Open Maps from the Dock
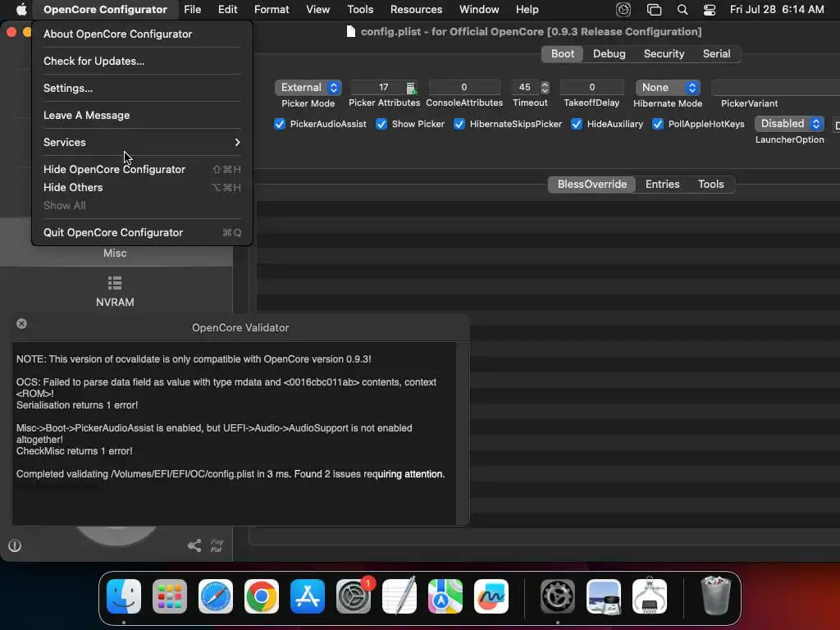840x630 pixels. pos(445,596)
